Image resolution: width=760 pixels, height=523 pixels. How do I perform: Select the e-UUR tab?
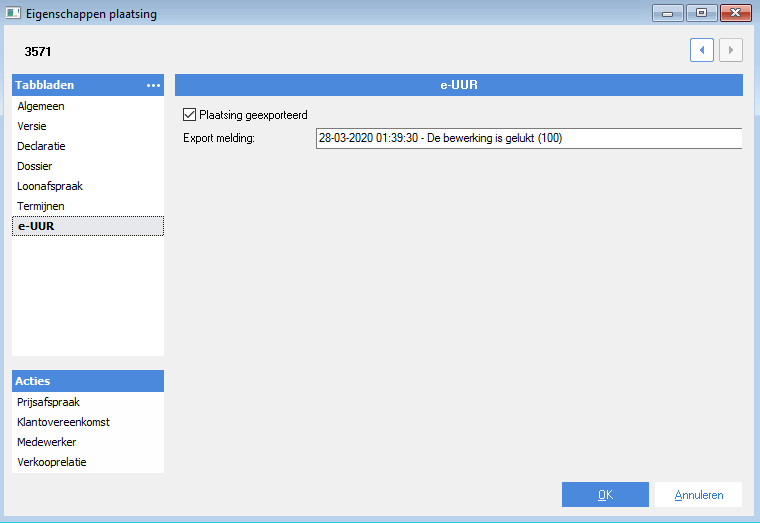click(88, 226)
